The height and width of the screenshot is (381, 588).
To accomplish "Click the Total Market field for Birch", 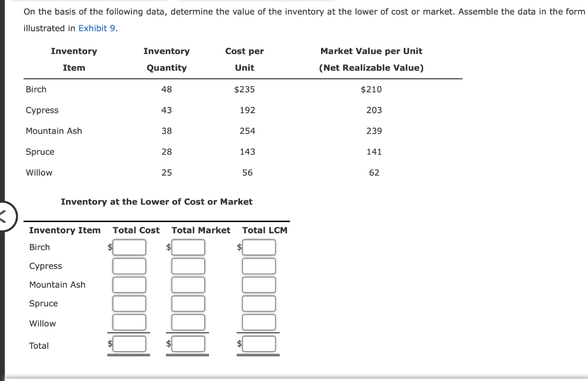I will click(188, 247).
